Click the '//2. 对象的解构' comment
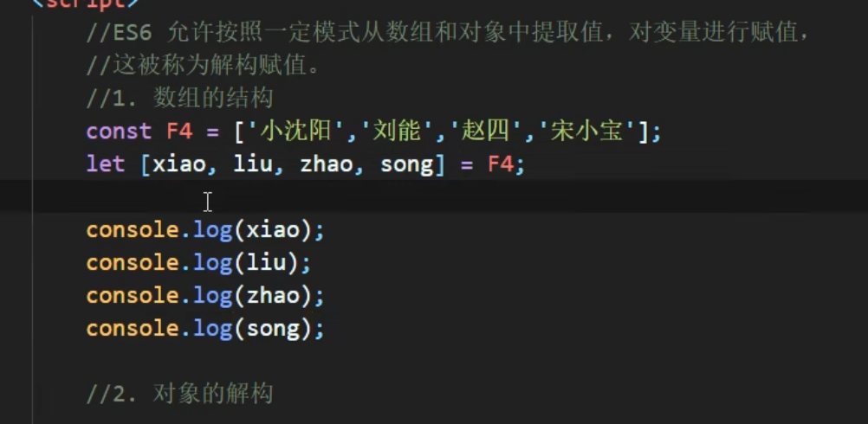The height and width of the screenshot is (424, 868). [x=179, y=395]
